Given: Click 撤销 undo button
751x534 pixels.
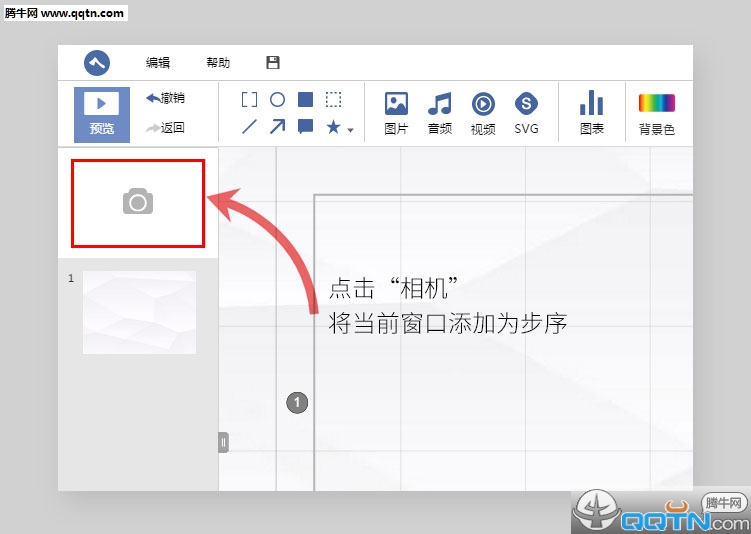Looking at the screenshot, I should pyautogui.click(x=165, y=98).
